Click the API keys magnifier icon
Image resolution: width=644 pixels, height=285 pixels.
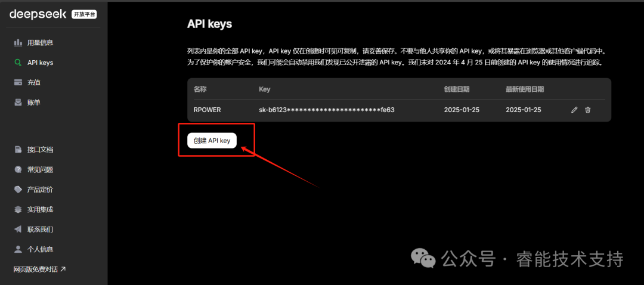click(x=18, y=63)
